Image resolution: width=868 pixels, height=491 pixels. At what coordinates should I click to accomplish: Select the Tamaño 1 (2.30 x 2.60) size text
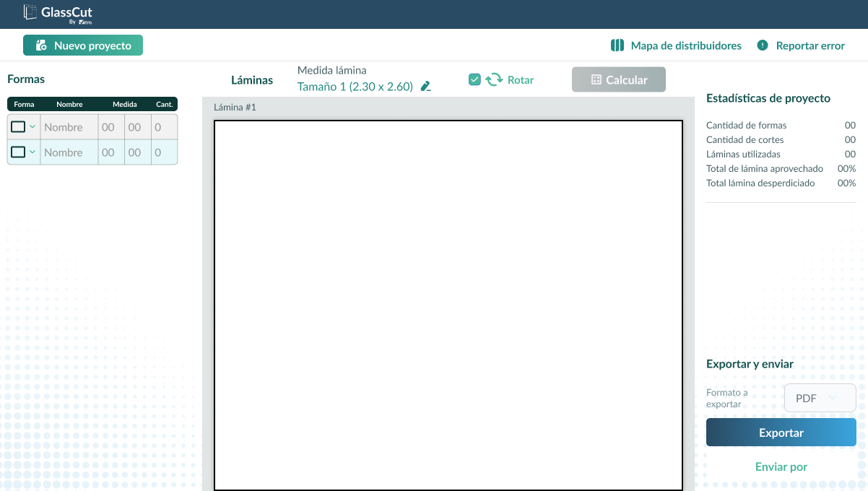point(355,87)
